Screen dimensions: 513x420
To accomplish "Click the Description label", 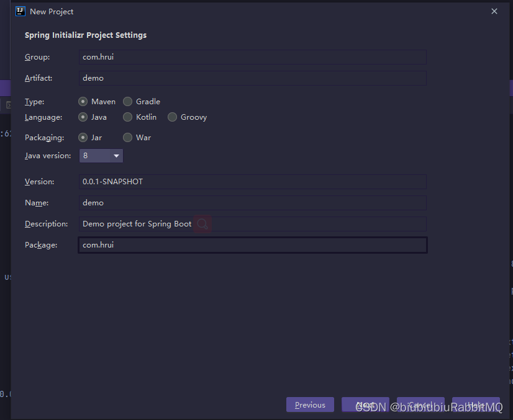I will pyautogui.click(x=47, y=224).
